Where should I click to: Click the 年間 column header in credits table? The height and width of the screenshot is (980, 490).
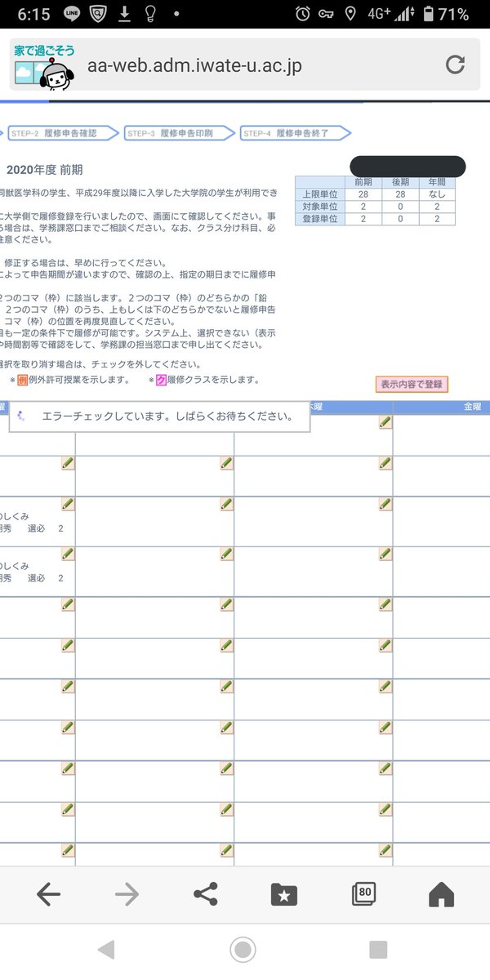[x=436, y=183]
